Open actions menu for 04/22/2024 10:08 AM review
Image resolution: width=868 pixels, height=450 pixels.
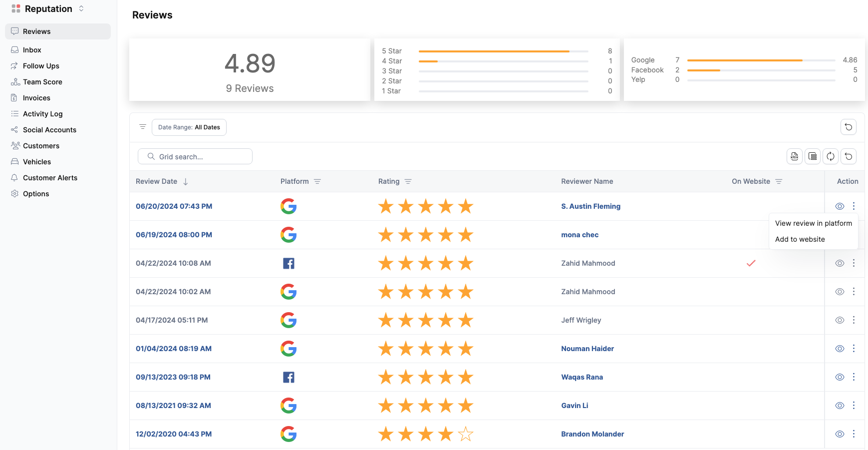[x=854, y=263]
